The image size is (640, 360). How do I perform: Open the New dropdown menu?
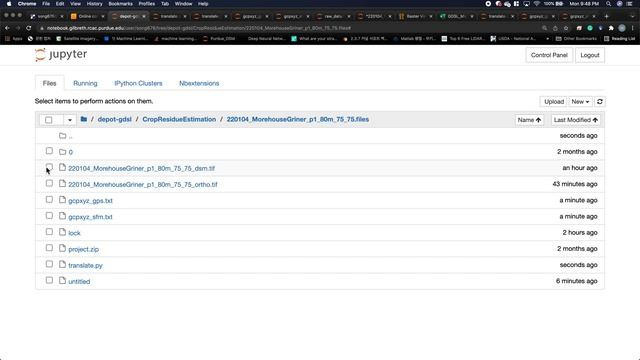580,102
